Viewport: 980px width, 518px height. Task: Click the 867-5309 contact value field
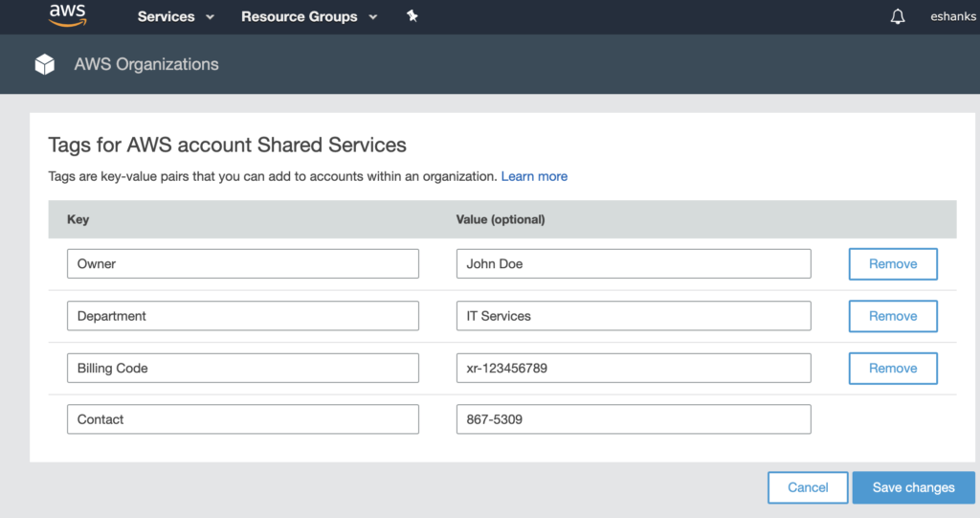(x=633, y=419)
